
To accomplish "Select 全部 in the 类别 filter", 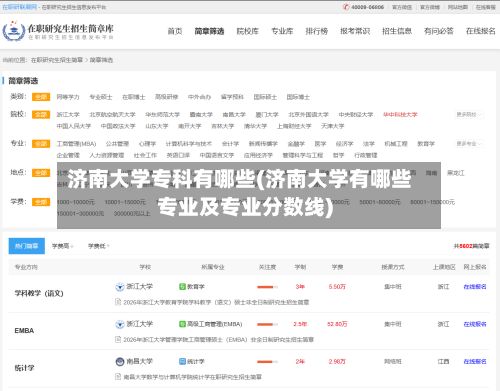I will [x=41, y=97].
